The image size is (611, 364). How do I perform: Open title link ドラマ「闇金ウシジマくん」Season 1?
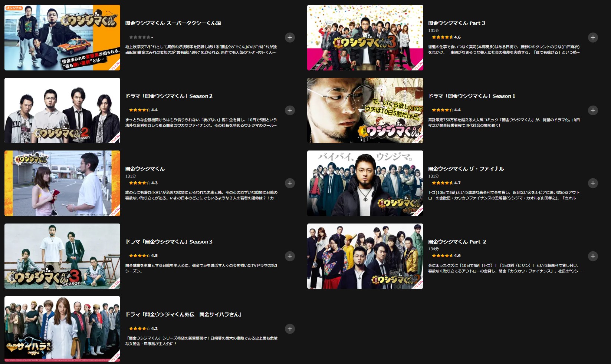point(472,96)
